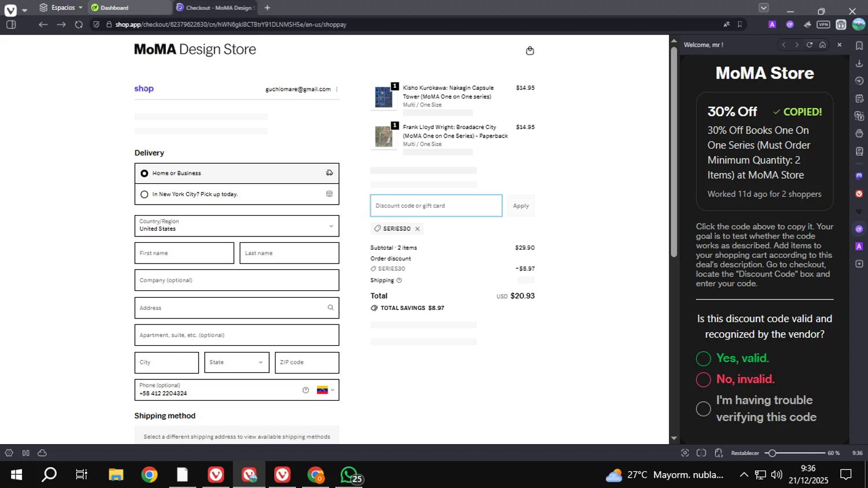Reload the checkout page
Viewport: 868px width, 488px height.
(79, 24)
